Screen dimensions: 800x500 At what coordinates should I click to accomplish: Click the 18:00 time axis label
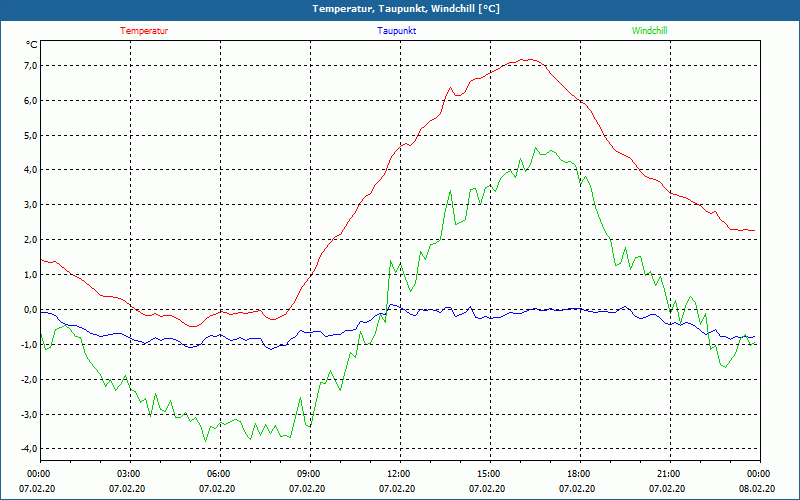[x=580, y=474]
